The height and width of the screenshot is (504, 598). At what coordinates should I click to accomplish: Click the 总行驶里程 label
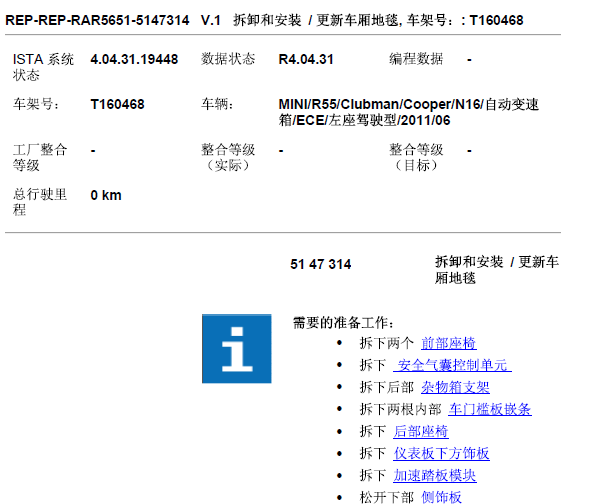40,202
